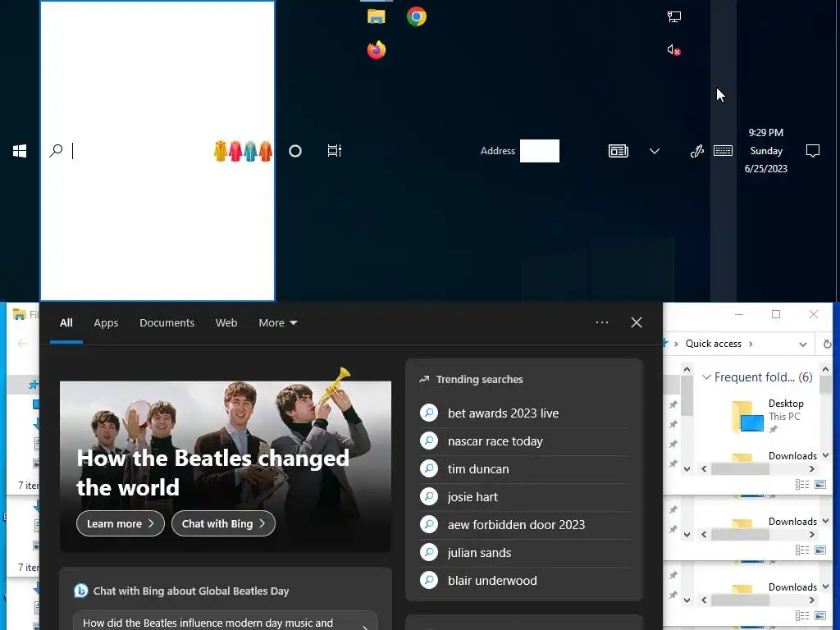
Task: Switch to the Documents search tab
Action: point(167,322)
